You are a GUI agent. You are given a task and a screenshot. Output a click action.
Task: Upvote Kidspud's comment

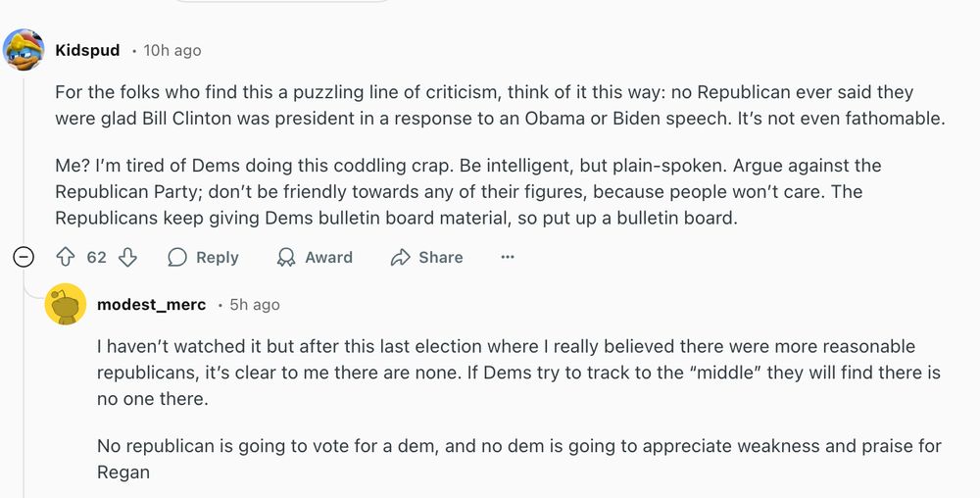tap(67, 257)
